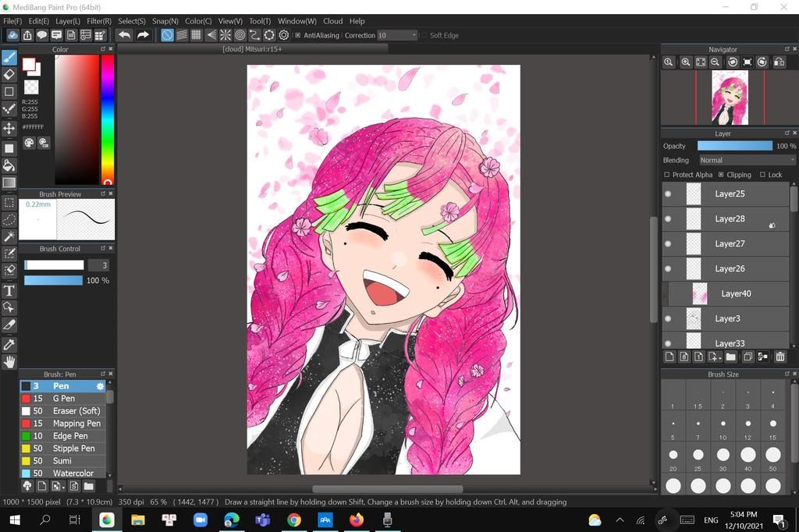
Task: Select the rectangular Select tool
Action: click(x=9, y=203)
